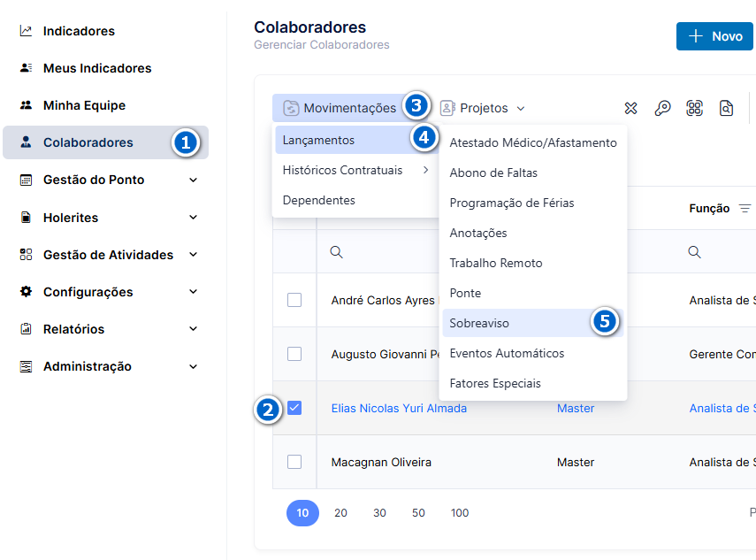
Task: Click the Holerites document icon
Action: tap(26, 218)
